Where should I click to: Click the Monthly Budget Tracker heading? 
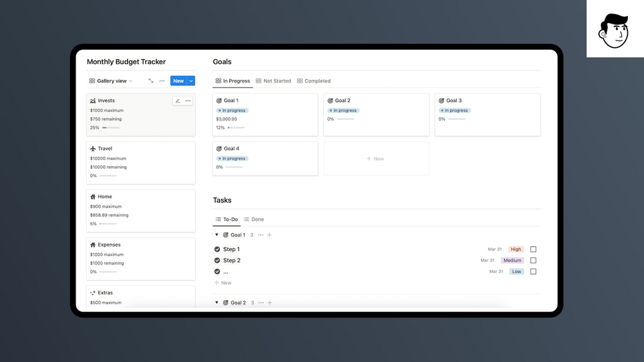(126, 62)
